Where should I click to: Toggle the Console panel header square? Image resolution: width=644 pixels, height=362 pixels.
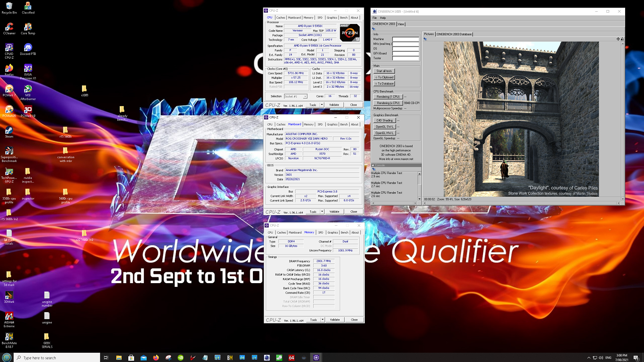[x=373, y=165]
